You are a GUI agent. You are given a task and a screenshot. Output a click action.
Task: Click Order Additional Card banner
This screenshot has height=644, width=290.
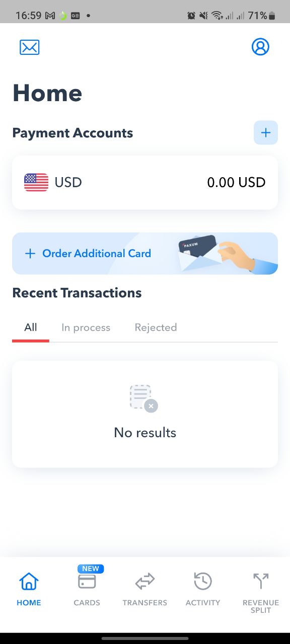(x=145, y=254)
